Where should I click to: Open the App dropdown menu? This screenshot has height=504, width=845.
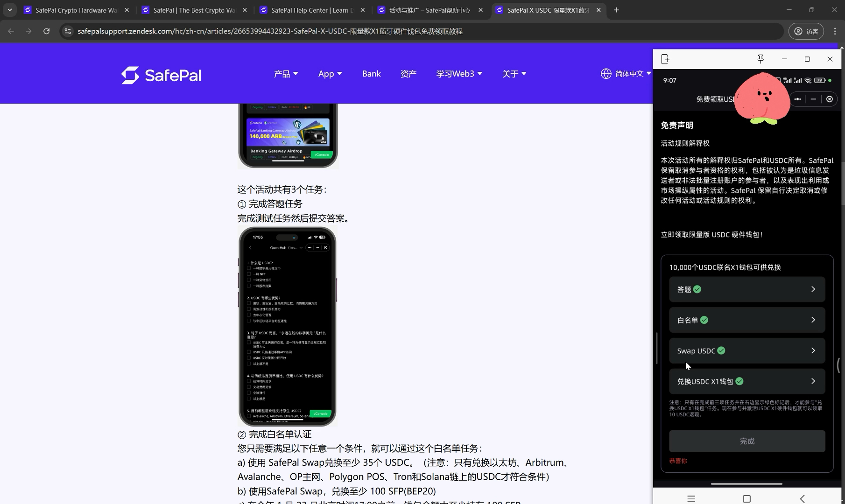click(330, 74)
